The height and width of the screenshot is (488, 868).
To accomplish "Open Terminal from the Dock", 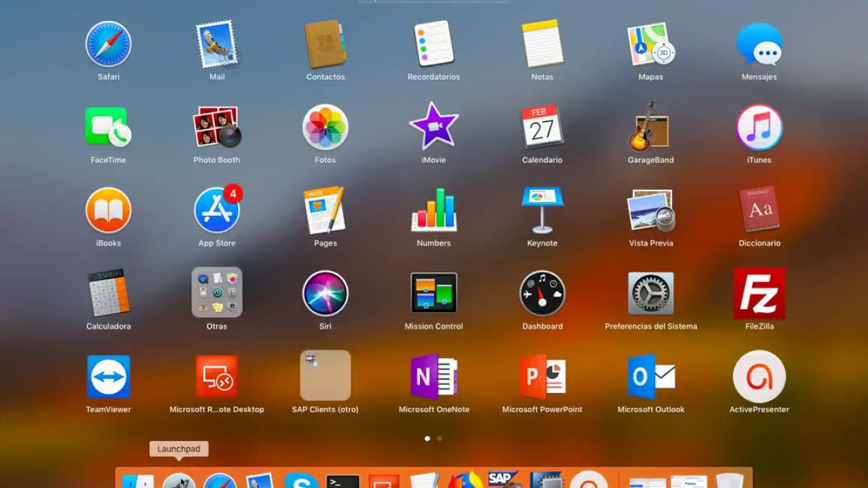I will pyautogui.click(x=343, y=480).
